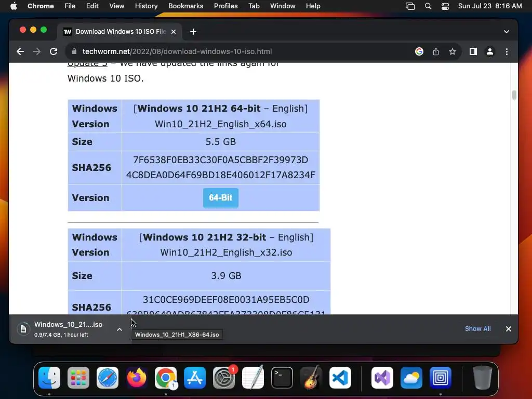Open the History menu
The height and width of the screenshot is (399, 532).
click(146, 6)
